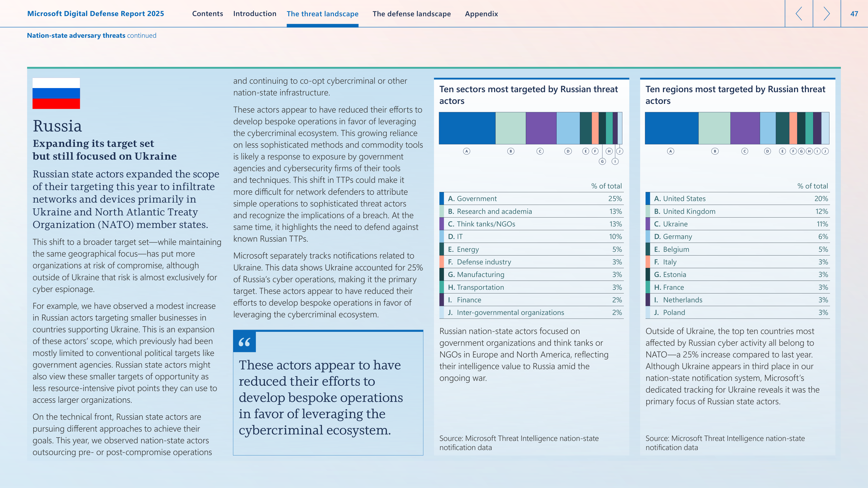Click marker D under regions chart
Viewport: 868px width, 488px height.
(x=768, y=151)
